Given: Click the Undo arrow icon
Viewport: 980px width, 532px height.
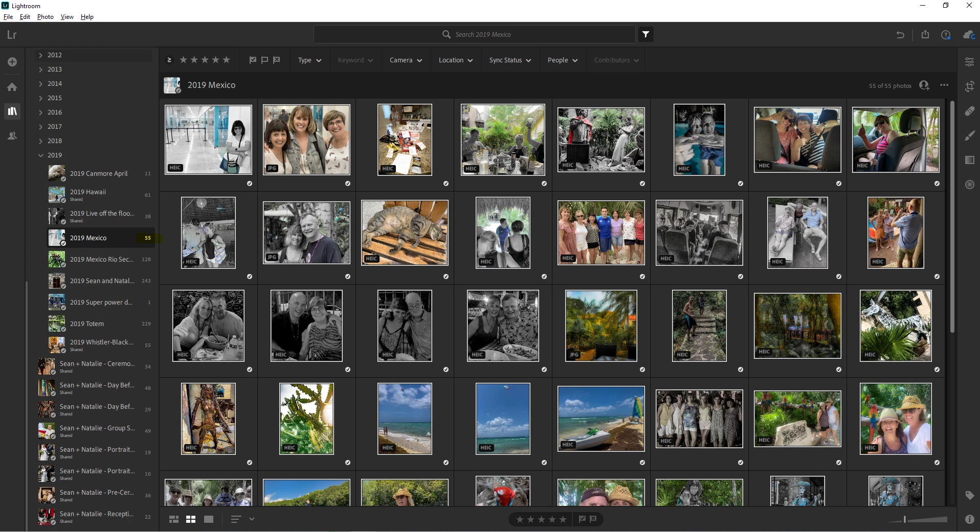Looking at the screenshot, I should click(900, 35).
